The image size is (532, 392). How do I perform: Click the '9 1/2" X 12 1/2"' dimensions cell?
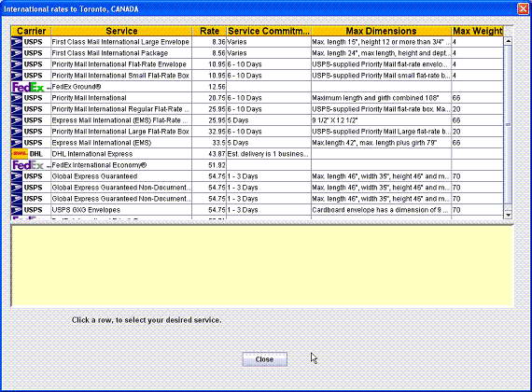coord(382,120)
